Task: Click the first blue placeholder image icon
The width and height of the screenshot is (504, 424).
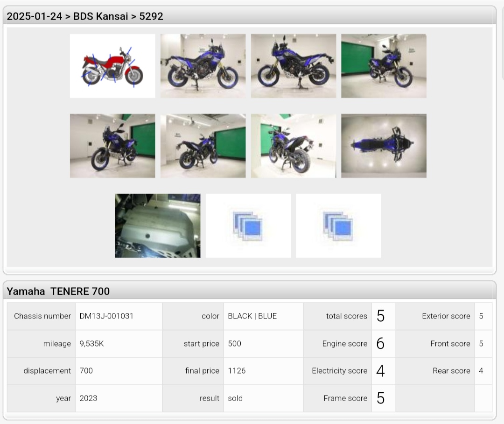Action: [248, 226]
